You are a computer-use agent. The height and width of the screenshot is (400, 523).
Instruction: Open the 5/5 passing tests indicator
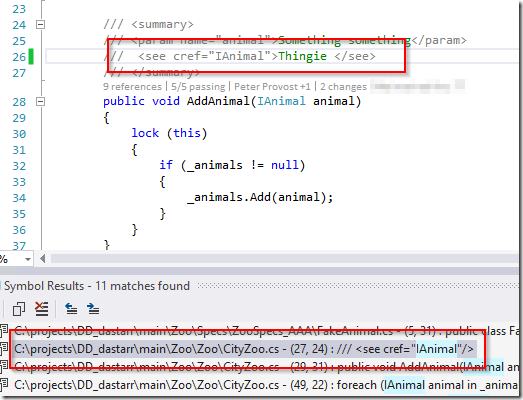(198, 87)
